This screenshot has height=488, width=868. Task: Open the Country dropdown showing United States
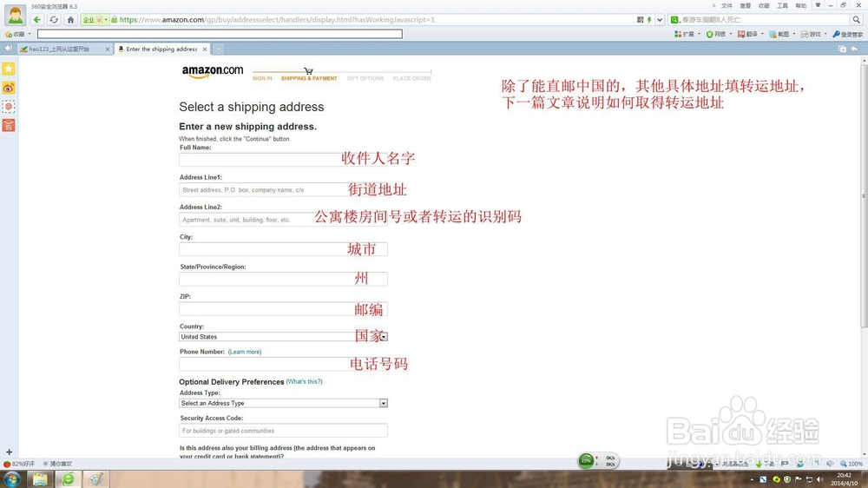284,337
